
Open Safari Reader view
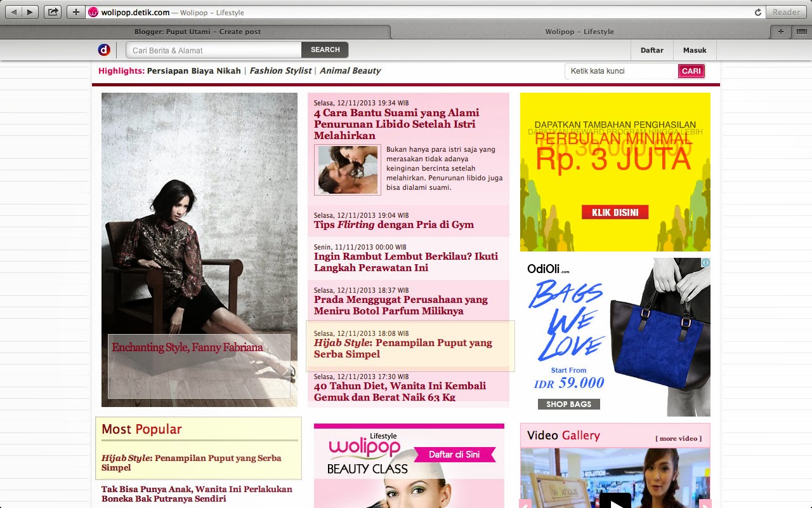coord(786,12)
